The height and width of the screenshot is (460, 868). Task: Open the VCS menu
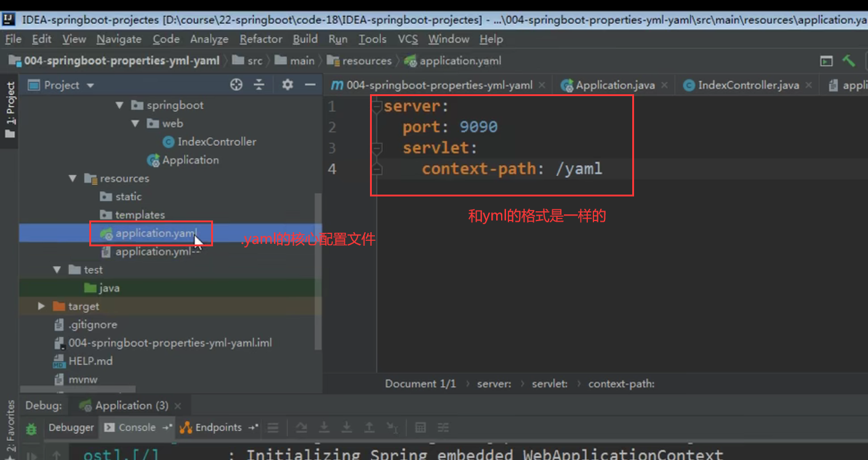coord(408,39)
